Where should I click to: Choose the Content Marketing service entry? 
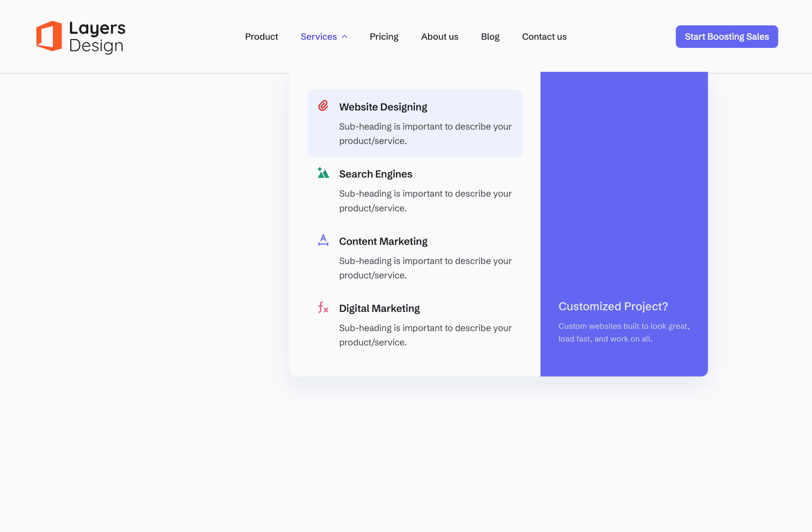click(x=383, y=242)
